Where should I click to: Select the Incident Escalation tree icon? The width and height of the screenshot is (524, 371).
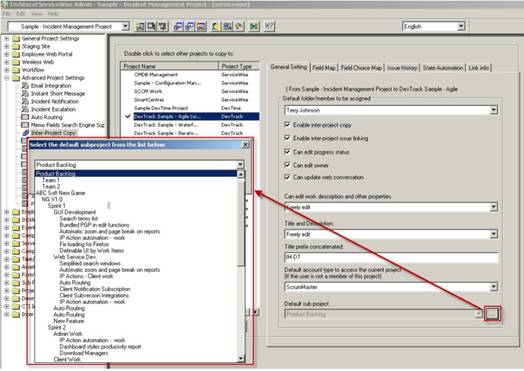point(25,109)
